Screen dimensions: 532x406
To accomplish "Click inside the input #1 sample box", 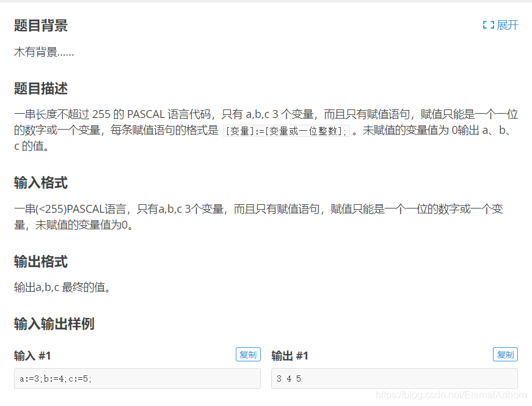I will point(137,378).
